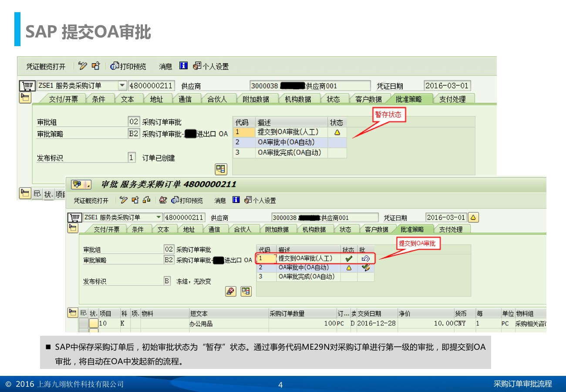Open 个人设置 in the lower window
The image size is (566, 392).
pos(260,201)
